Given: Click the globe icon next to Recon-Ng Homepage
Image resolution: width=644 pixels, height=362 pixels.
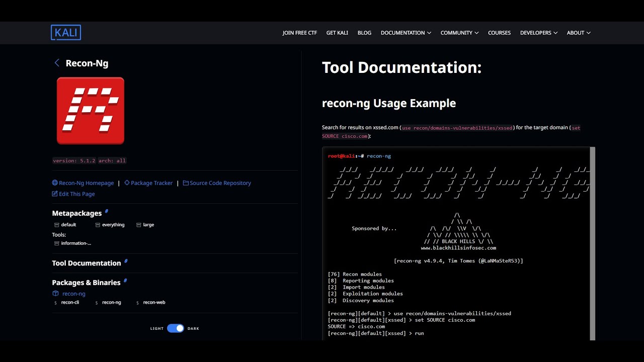Looking at the screenshot, I should [55, 183].
